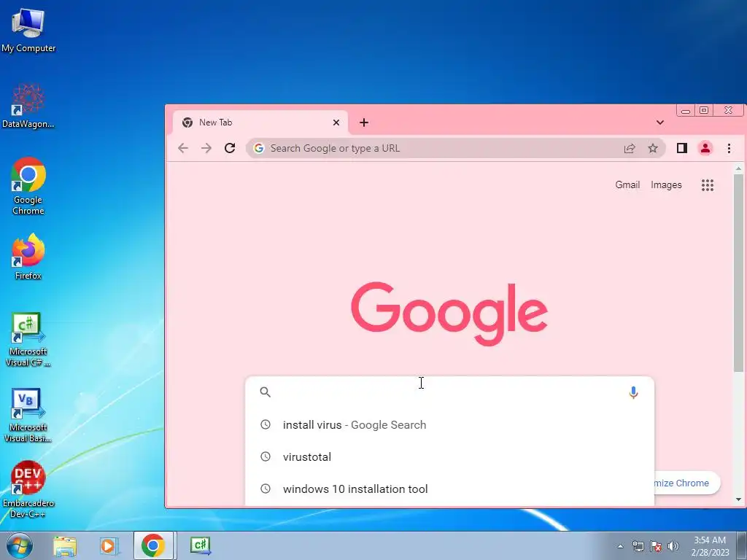Click the Show desktop strip

pos(742,545)
